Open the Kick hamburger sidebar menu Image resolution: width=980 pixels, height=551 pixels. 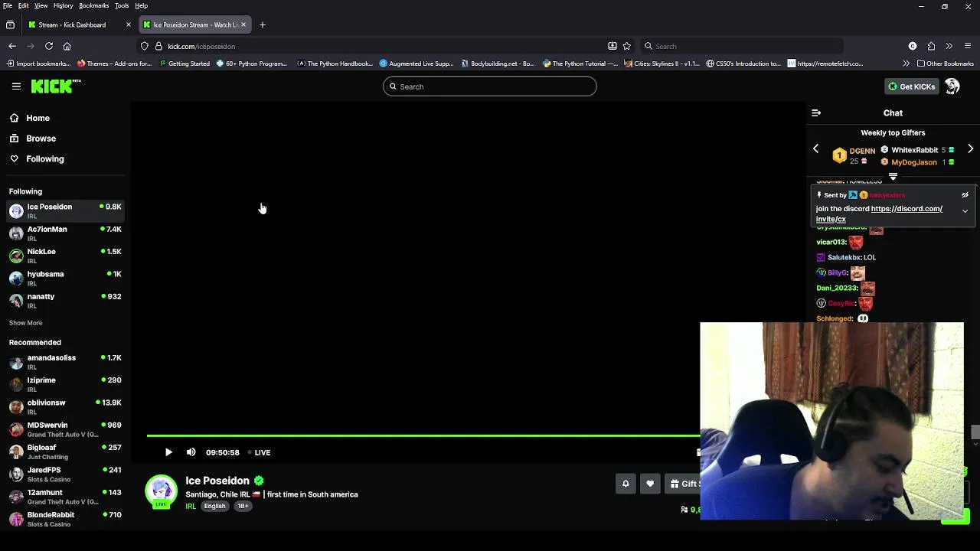coord(16,86)
